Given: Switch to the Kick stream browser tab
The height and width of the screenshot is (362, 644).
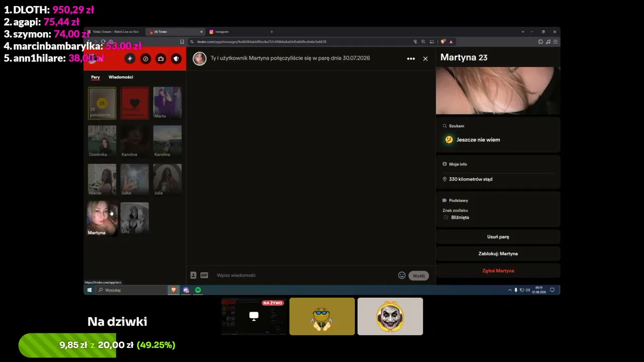Looking at the screenshot, I should (116, 32).
